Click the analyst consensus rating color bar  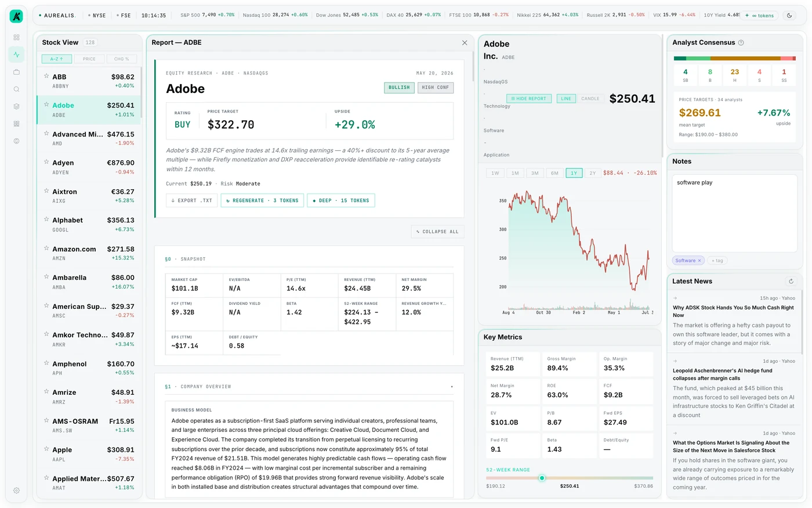[734, 59]
